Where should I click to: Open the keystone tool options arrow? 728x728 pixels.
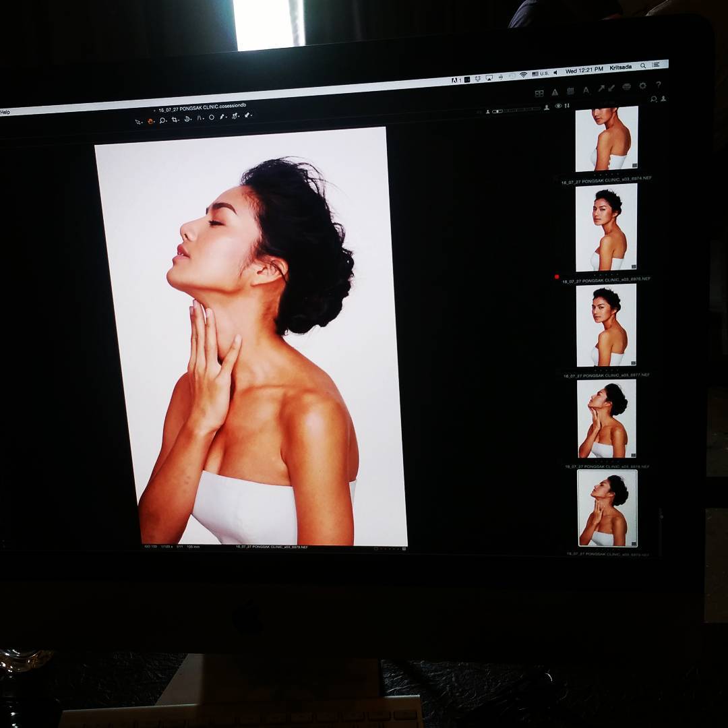pyautogui.click(x=204, y=119)
